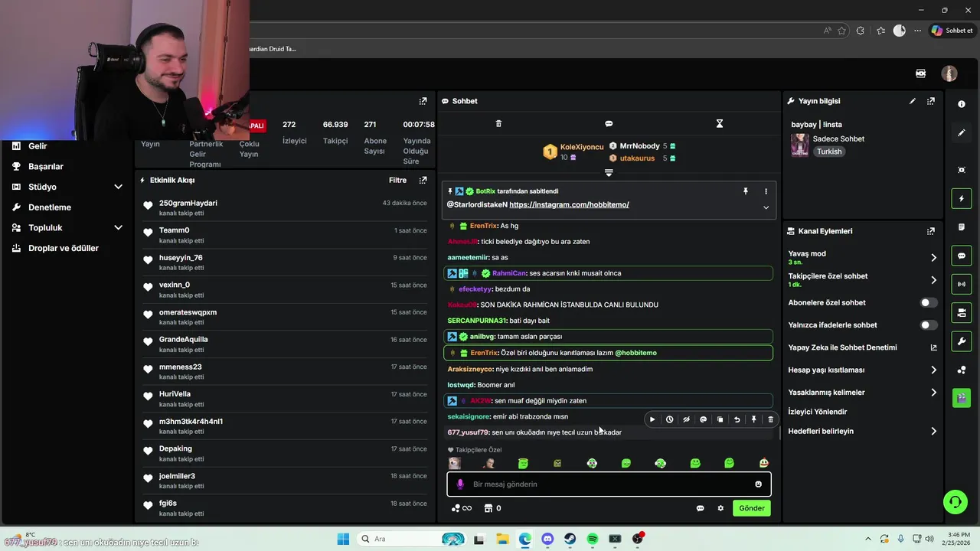
Task: Click the microphone icon in the message box
Action: [460, 484]
